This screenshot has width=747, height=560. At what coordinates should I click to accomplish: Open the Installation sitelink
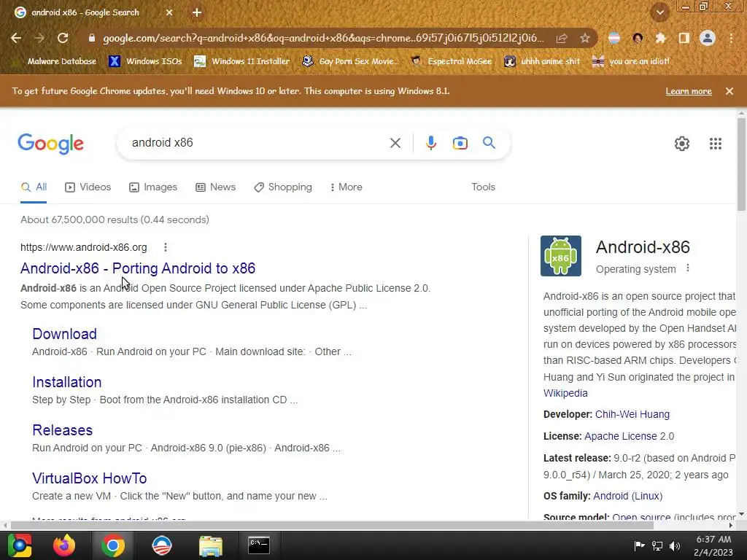pos(66,382)
